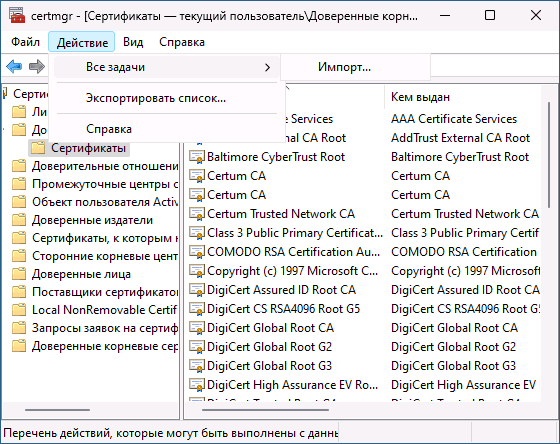Screen dimensions: 560x444
Task: Select Доверенные издатели tree folder
Action: point(92,220)
